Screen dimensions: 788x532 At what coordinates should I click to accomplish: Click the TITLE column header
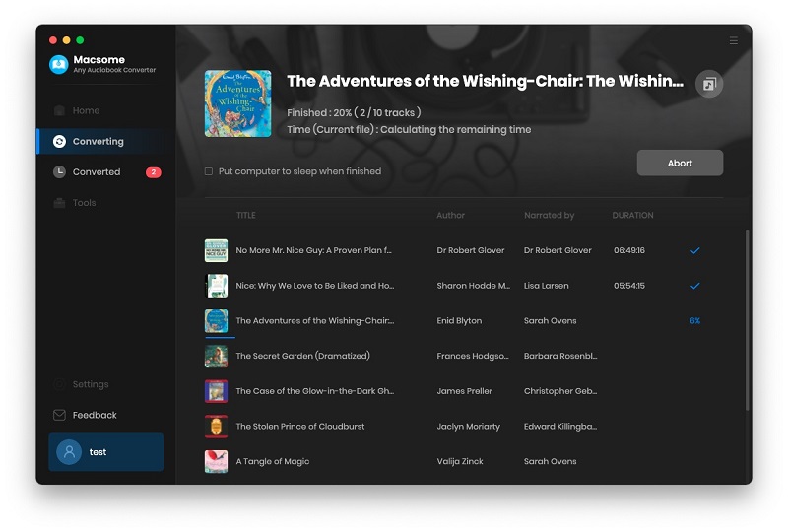coord(245,215)
